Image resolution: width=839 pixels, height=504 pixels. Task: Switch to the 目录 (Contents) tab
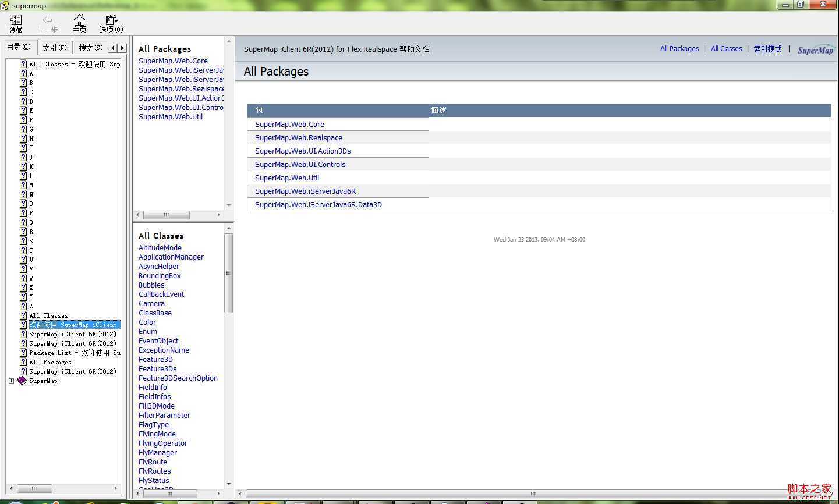click(19, 47)
